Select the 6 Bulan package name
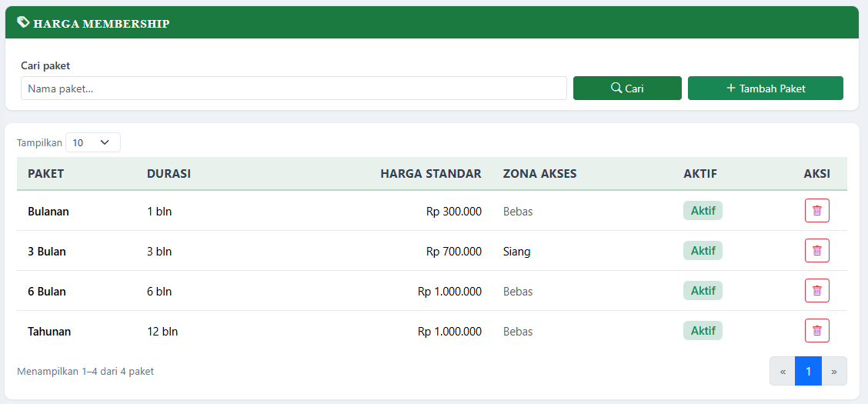 [47, 291]
